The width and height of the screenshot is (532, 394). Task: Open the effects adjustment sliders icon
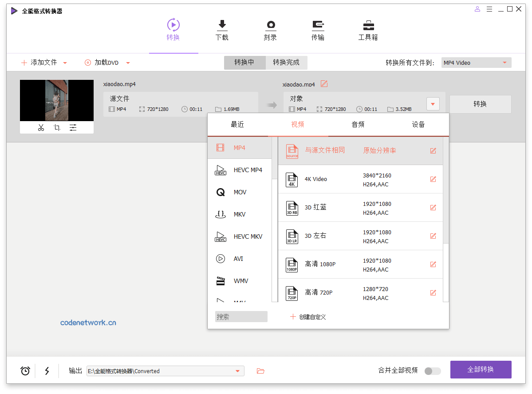73,127
